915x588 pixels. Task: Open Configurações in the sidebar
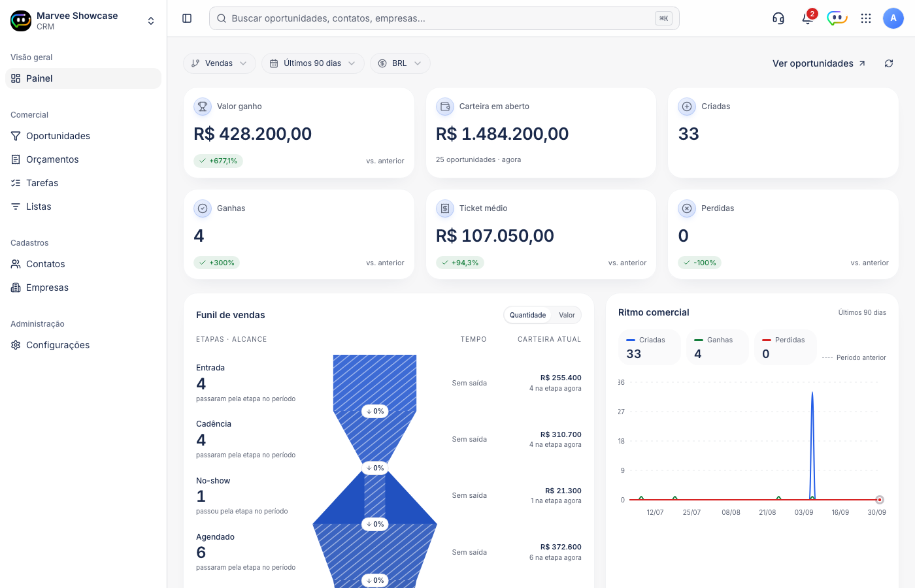tap(83, 345)
